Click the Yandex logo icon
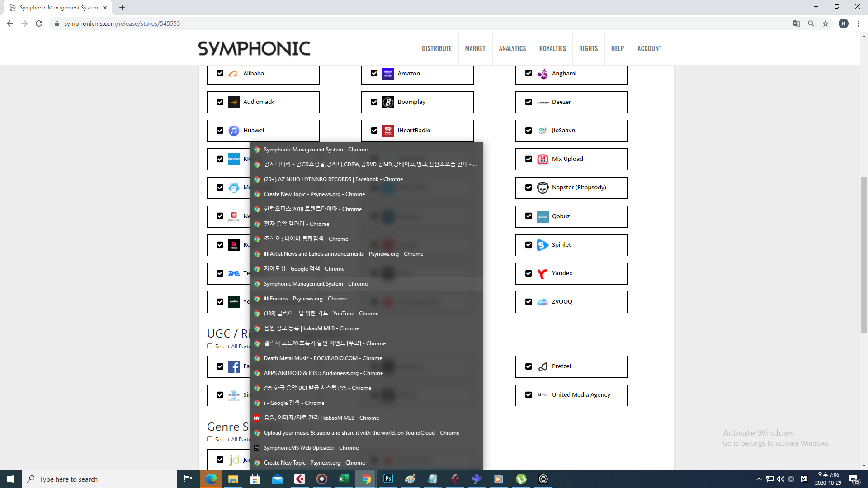This screenshot has height=488, width=868. tap(542, 273)
